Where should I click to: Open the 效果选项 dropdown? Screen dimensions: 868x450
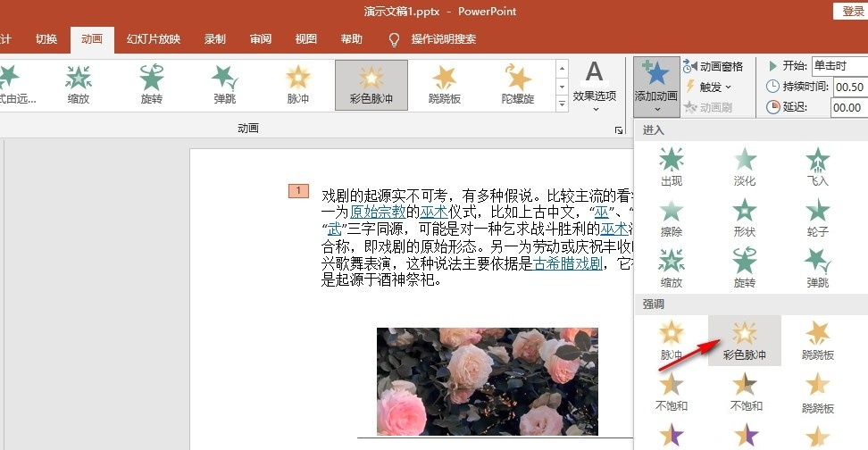pos(595,85)
